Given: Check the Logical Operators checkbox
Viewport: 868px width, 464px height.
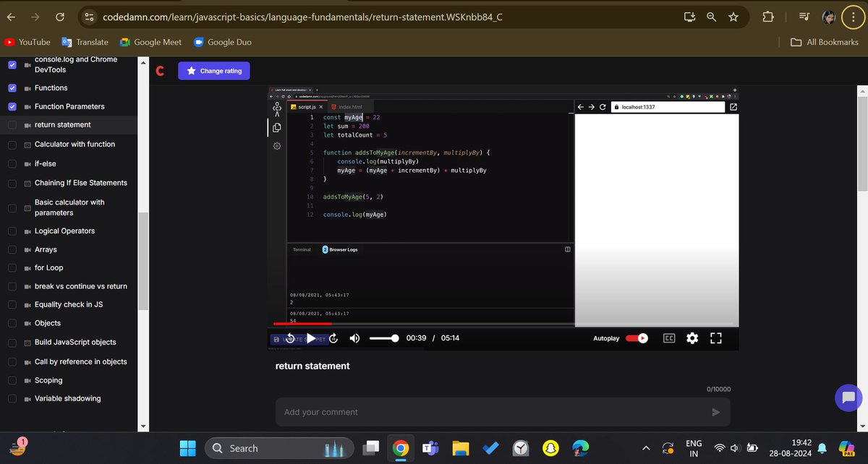Looking at the screenshot, I should click(12, 231).
